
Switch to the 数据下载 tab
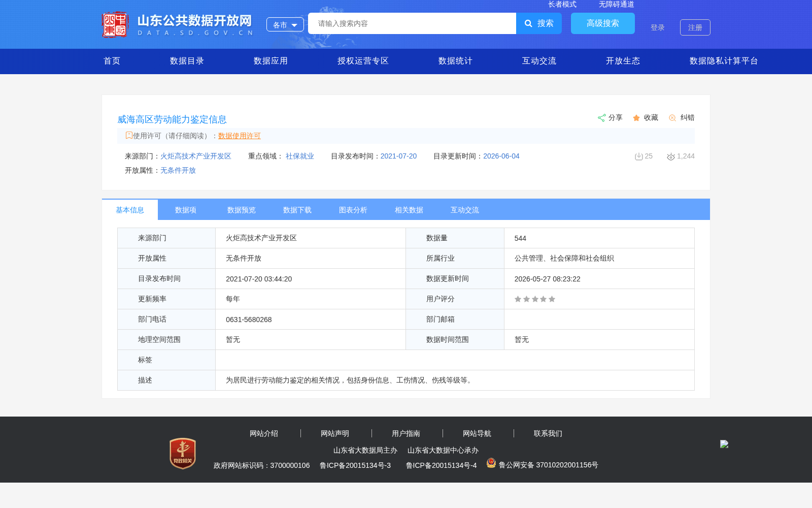click(297, 210)
